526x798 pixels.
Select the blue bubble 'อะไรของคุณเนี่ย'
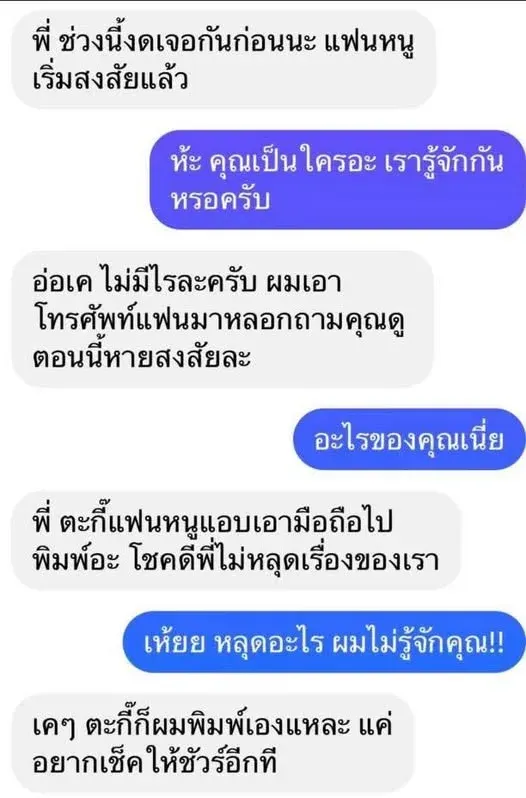point(410,439)
